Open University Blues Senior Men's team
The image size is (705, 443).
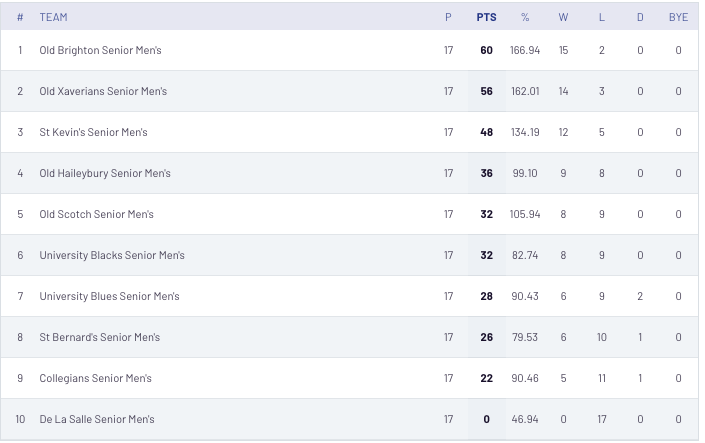coord(109,296)
